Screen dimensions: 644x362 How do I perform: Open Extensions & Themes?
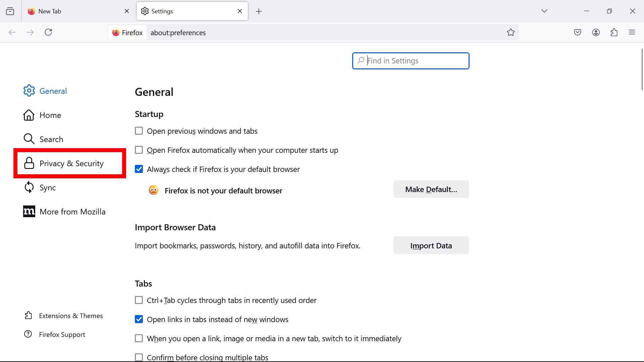[71, 315]
